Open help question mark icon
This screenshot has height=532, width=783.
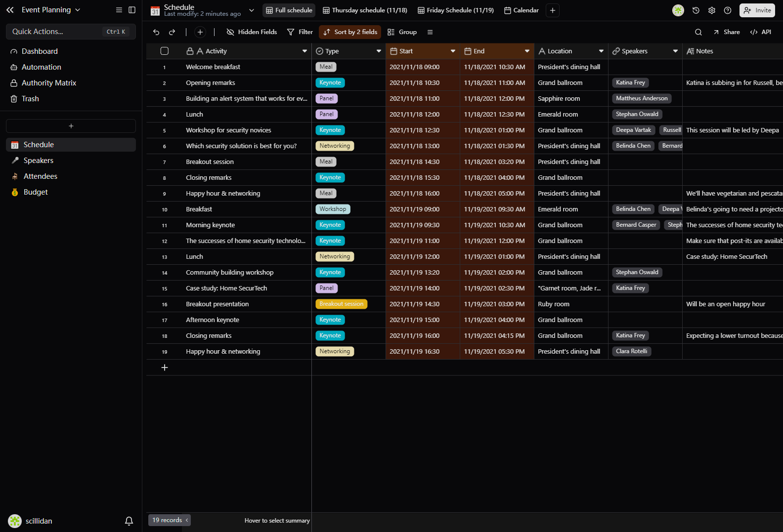[728, 10]
